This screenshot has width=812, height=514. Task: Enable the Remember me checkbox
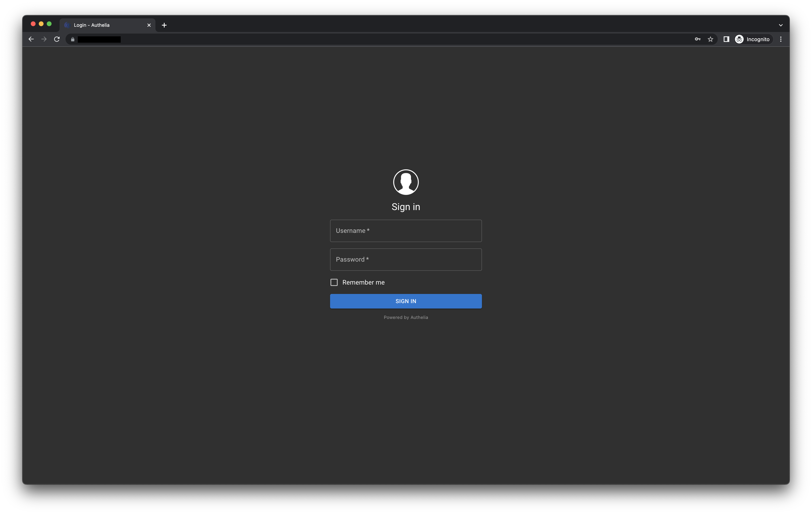pyautogui.click(x=334, y=282)
